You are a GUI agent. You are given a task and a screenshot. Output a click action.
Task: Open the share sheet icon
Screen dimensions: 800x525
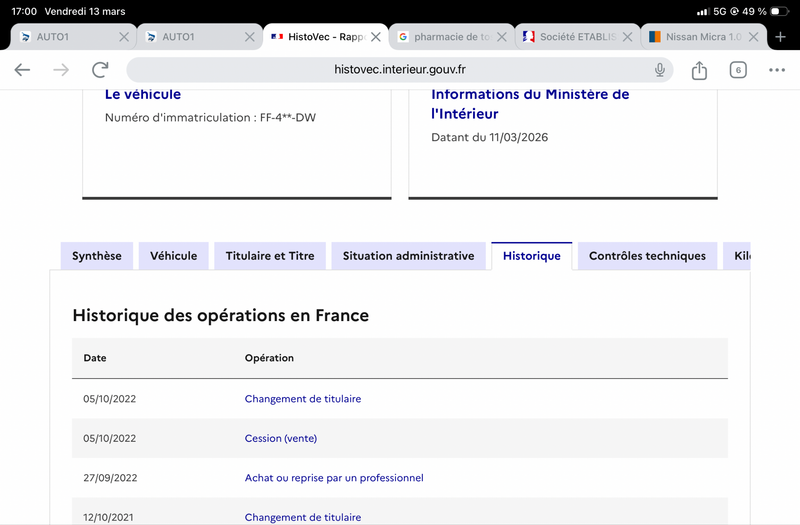[699, 70]
